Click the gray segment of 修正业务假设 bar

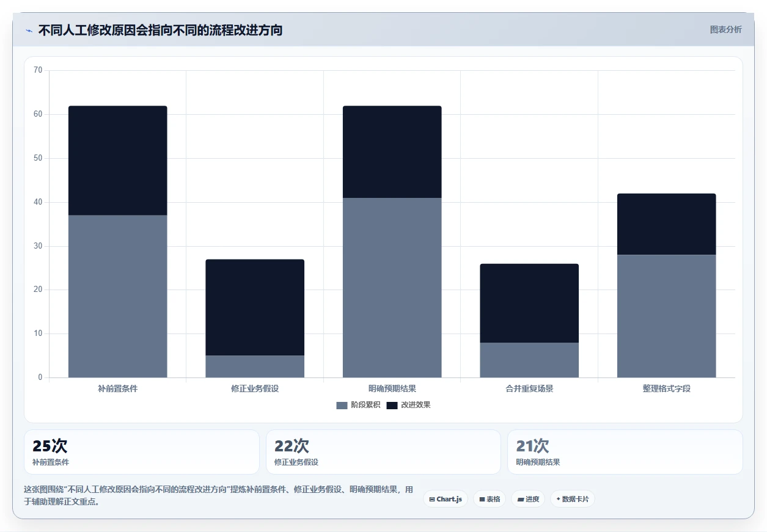coord(255,366)
